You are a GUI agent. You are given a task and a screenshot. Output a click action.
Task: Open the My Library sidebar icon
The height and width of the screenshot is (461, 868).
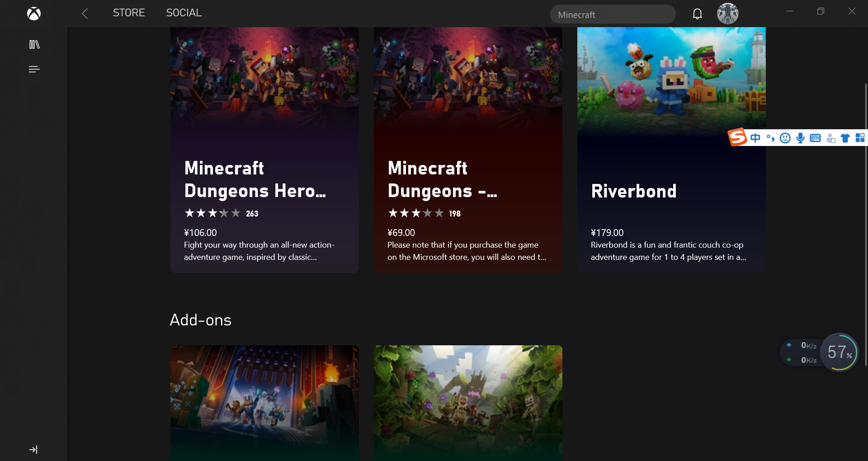point(34,44)
